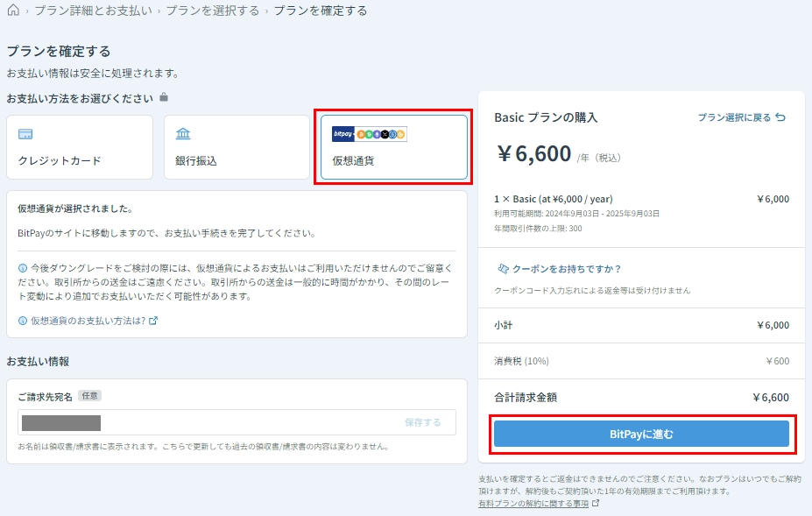This screenshot has height=516, width=812.
Task: Select 仮想通貨 payment method
Action: 393,147
